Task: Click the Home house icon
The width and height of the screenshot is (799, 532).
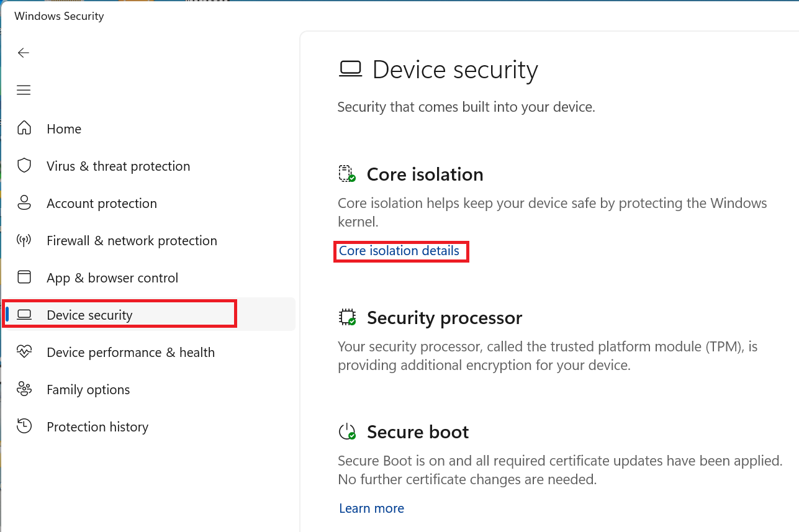Action: point(24,128)
